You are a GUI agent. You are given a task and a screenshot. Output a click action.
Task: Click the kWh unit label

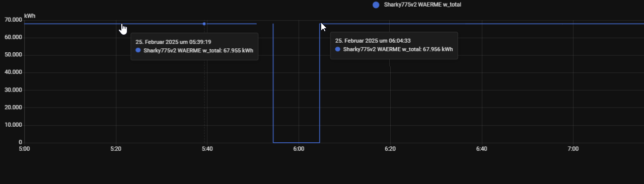tap(30, 16)
